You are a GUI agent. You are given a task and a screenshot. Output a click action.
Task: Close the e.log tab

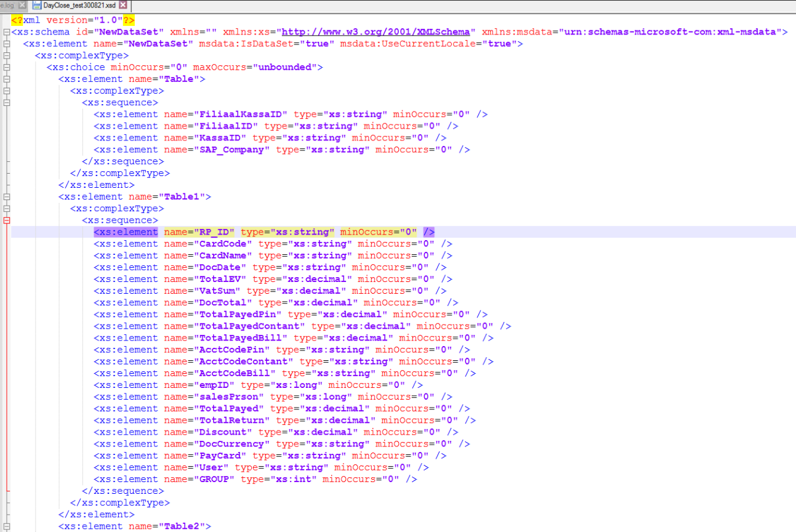click(x=22, y=5)
